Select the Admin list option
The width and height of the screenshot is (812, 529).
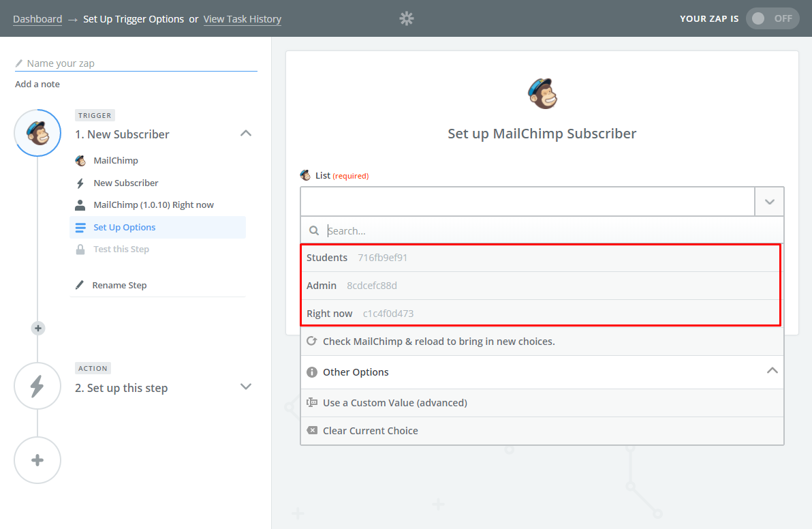point(541,286)
